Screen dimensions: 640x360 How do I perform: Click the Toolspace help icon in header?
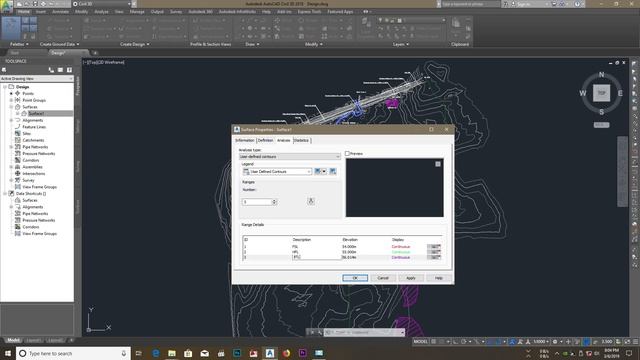click(x=69, y=70)
